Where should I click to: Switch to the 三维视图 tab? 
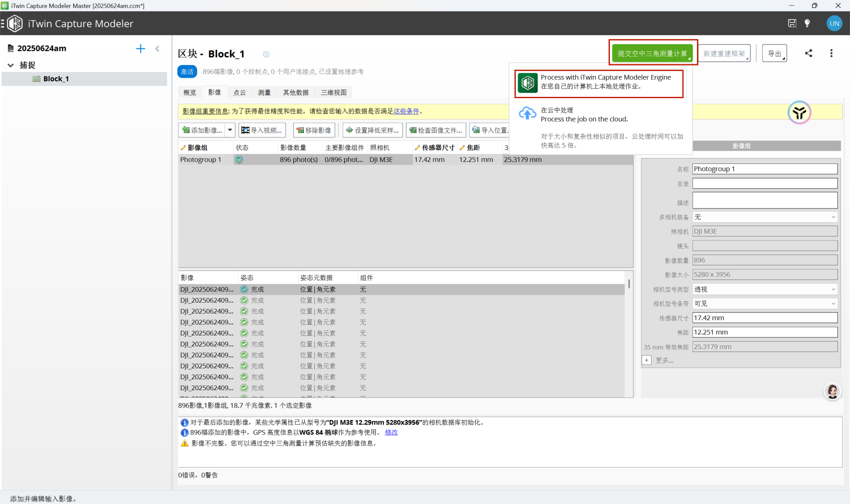click(x=334, y=93)
